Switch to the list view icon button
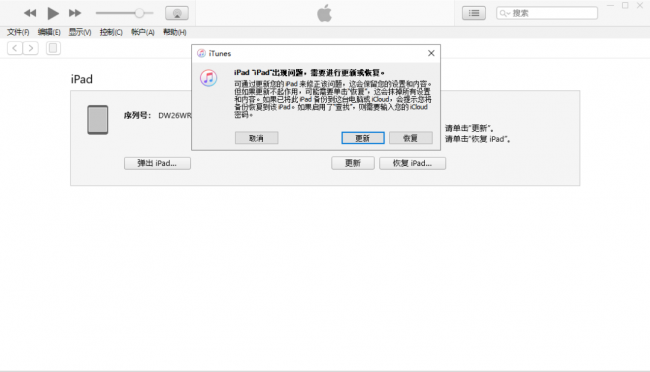 tap(474, 13)
